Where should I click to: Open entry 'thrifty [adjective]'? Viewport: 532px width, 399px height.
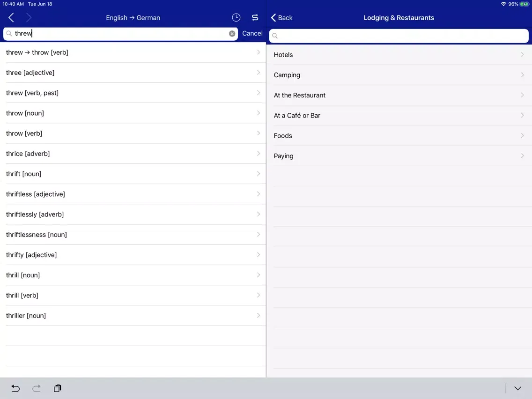133,255
